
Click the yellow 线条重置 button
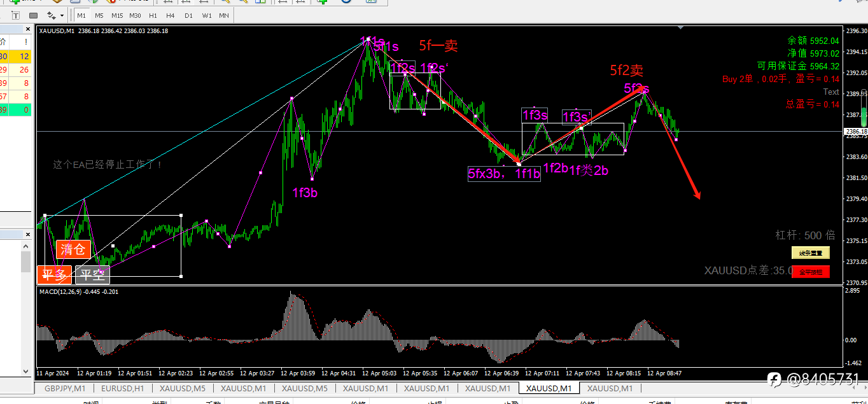point(811,253)
